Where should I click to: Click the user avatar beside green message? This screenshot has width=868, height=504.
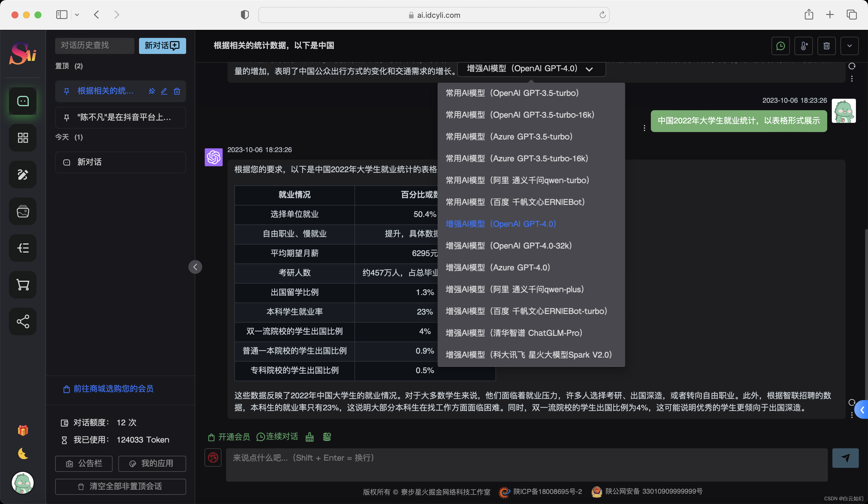[x=844, y=111]
